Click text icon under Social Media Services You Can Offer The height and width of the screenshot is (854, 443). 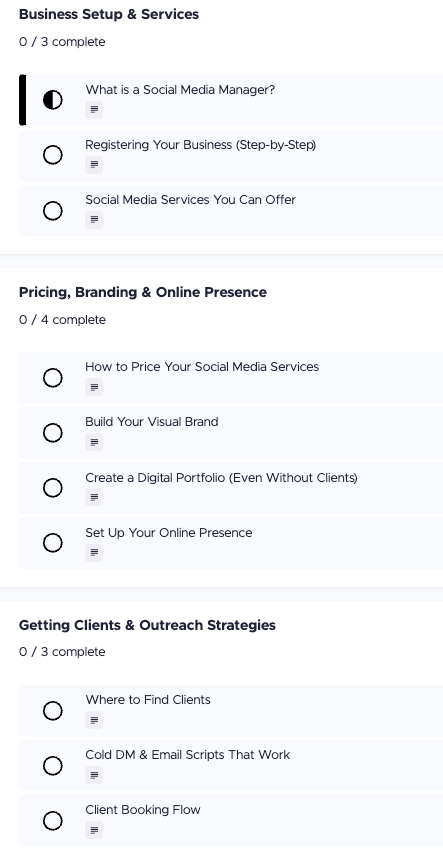(x=94, y=220)
